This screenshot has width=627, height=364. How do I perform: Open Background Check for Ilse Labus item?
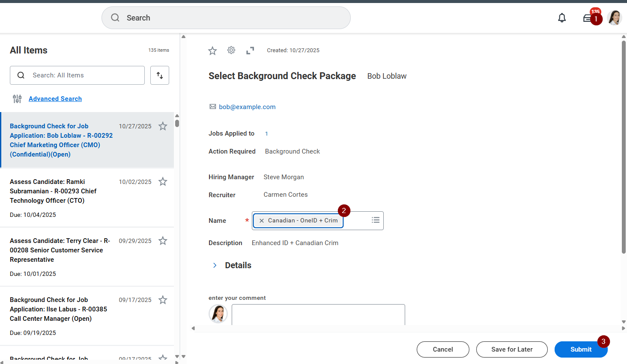coord(87,316)
